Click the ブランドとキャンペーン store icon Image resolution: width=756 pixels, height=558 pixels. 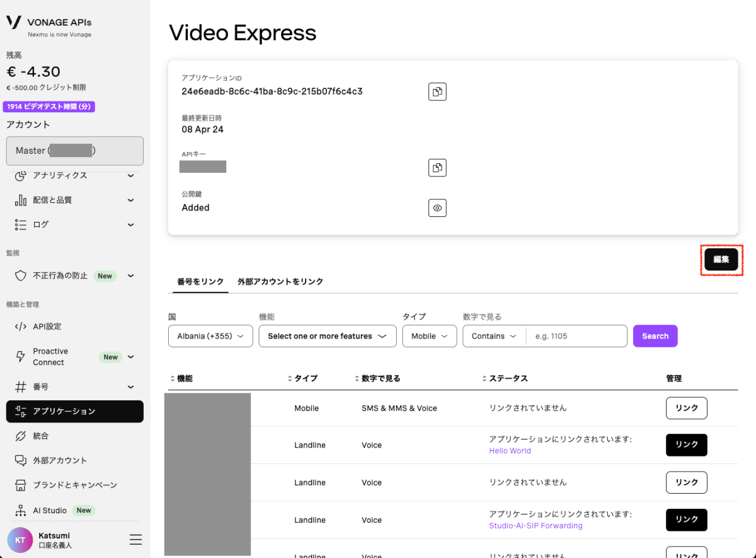[21, 485]
